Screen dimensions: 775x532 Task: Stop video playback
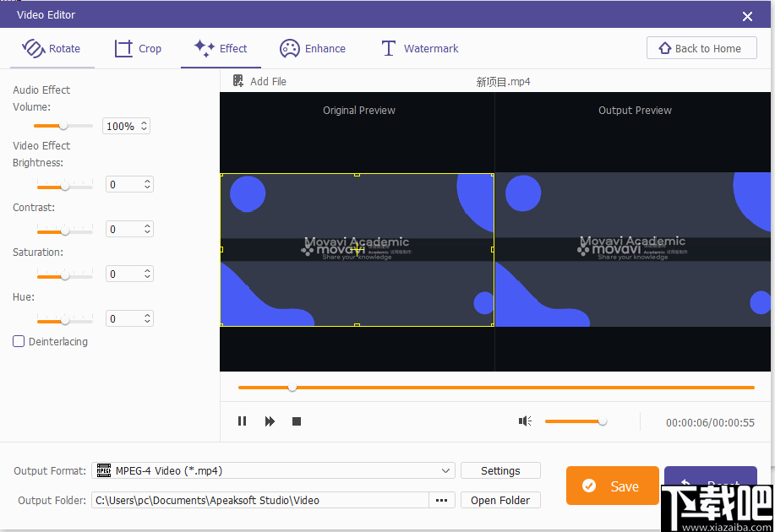pos(297,421)
